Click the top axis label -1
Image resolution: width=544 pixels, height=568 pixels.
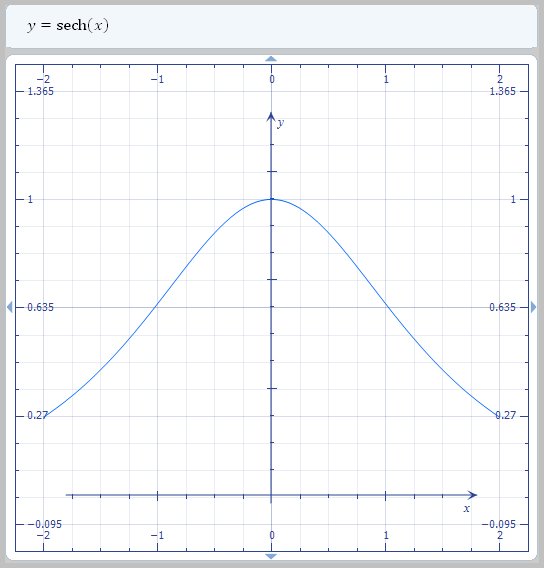[158, 79]
